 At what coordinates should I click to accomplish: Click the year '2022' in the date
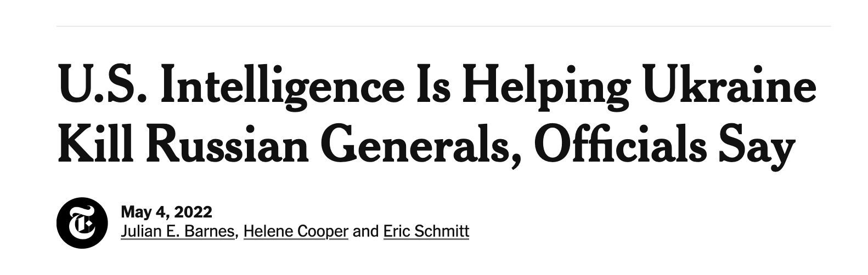194,212
